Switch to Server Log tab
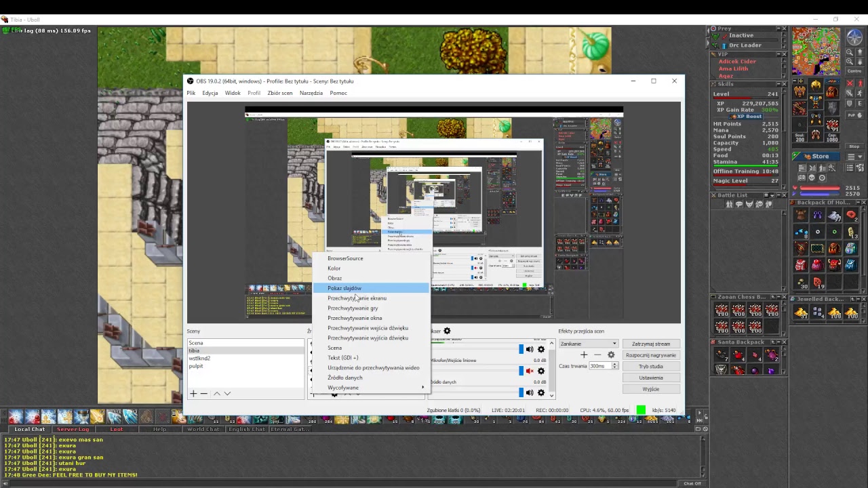 pos(73,429)
